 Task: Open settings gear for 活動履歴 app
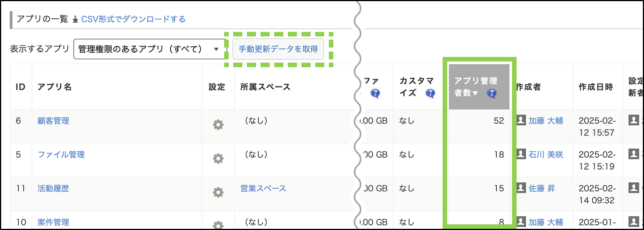pyautogui.click(x=218, y=192)
